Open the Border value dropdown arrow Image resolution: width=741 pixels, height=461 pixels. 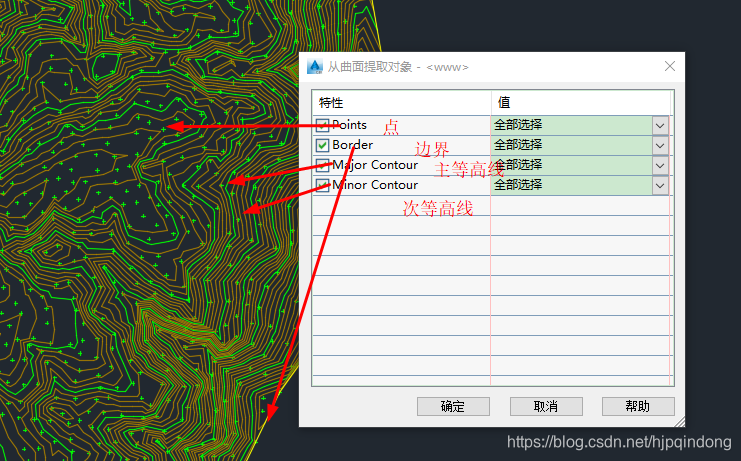pos(660,145)
